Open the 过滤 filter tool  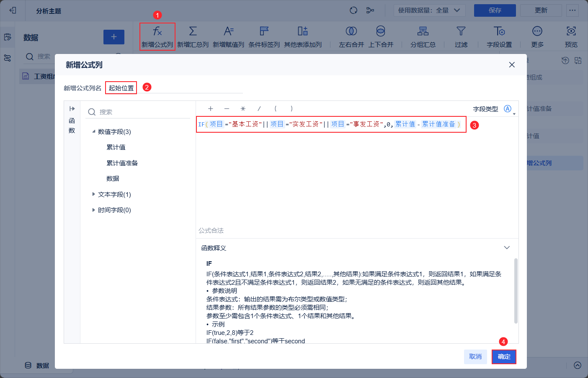click(x=461, y=36)
